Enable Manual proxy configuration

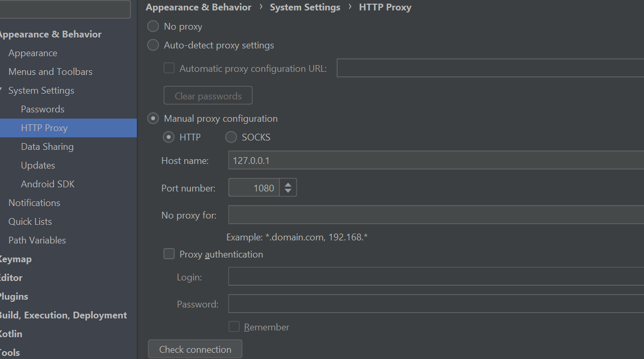(152, 118)
